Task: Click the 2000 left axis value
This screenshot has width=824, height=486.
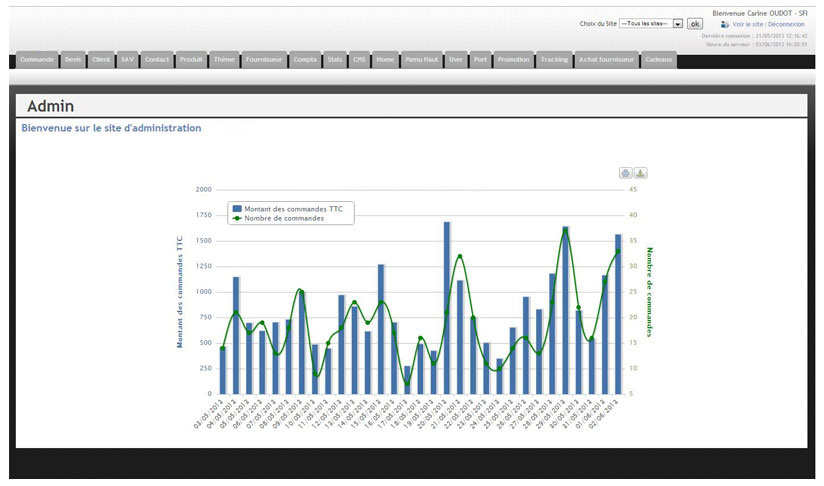Action: tap(204, 190)
